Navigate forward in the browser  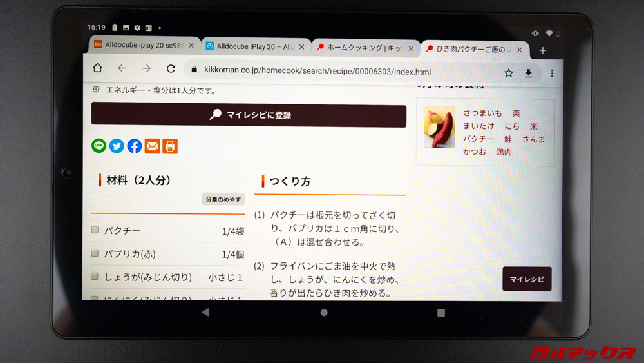point(147,68)
